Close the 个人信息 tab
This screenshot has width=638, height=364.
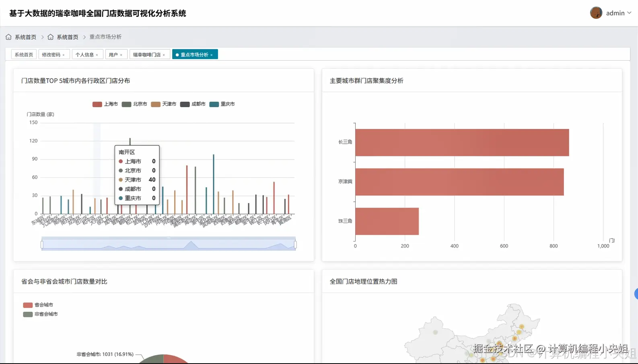point(97,55)
